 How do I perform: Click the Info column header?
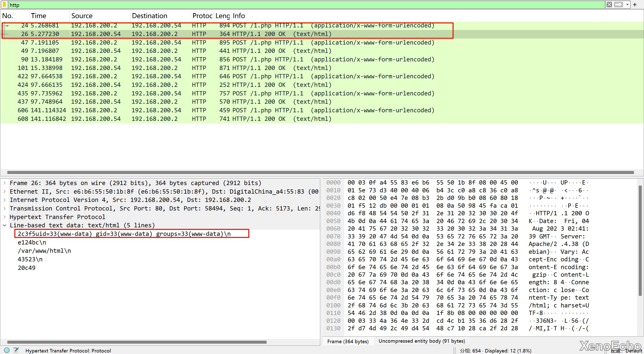click(x=239, y=16)
